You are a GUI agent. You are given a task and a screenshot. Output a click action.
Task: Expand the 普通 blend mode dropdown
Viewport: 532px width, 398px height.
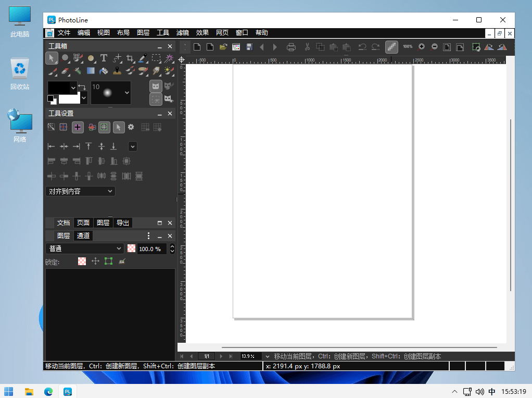[84, 248]
